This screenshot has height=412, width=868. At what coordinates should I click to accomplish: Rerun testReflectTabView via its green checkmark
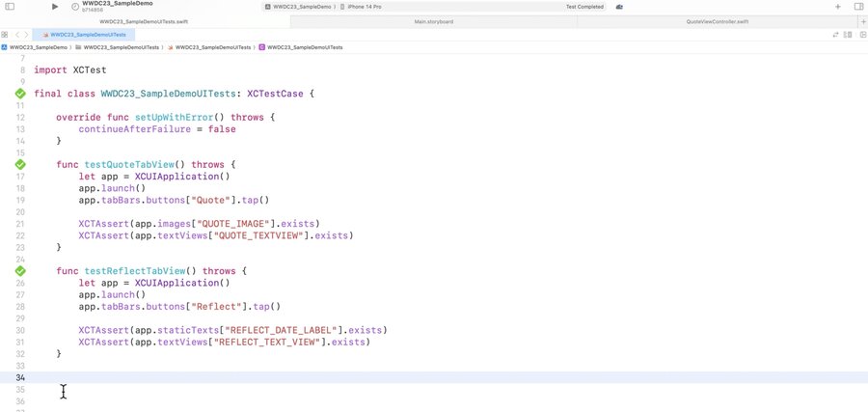20,271
